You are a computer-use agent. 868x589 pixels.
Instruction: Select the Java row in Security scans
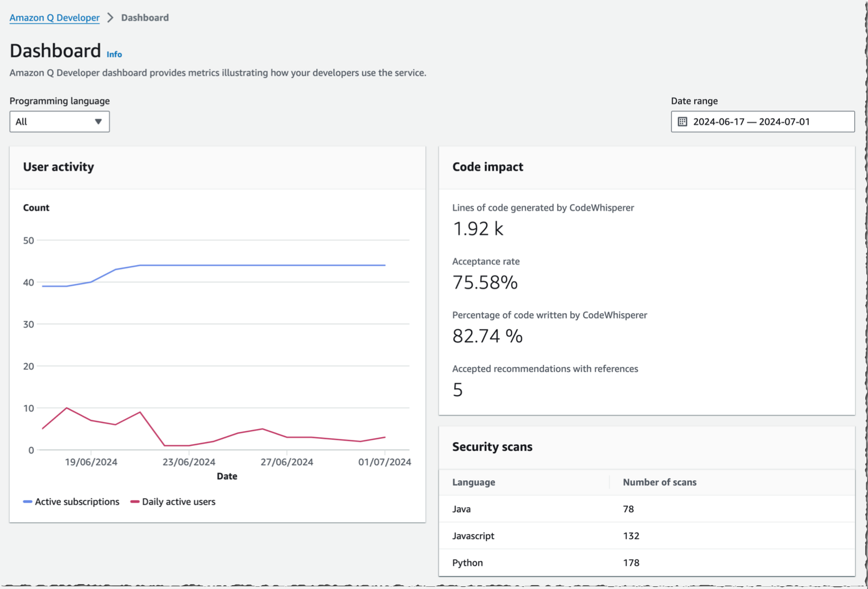(647, 509)
